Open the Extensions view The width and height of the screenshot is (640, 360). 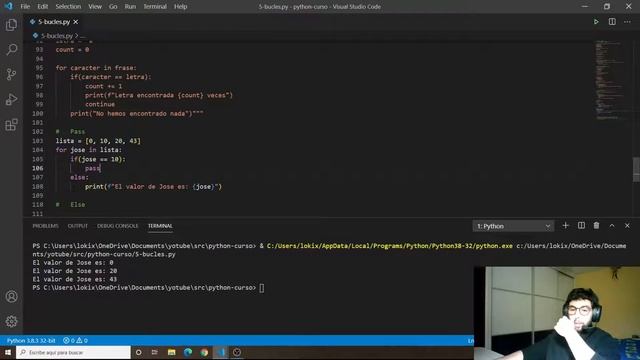pos(11,124)
